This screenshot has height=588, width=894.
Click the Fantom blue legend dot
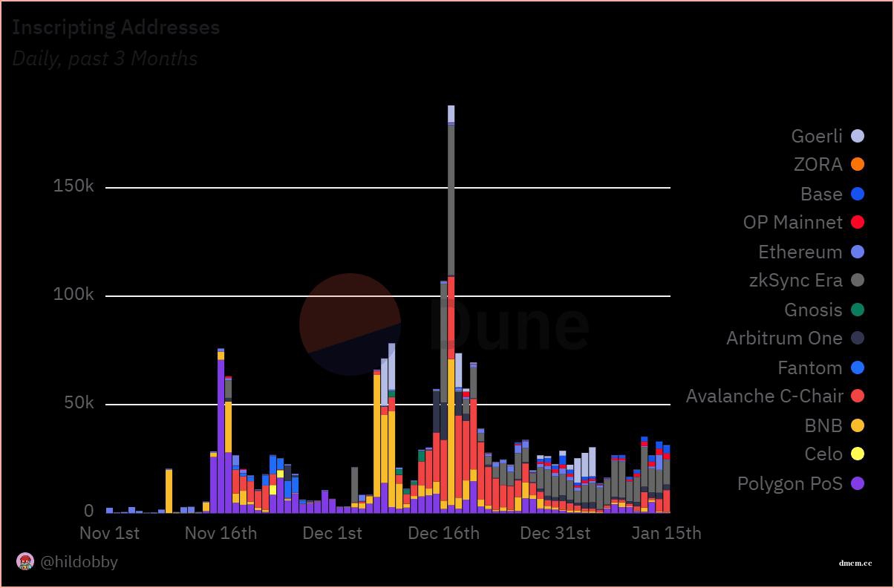point(858,367)
